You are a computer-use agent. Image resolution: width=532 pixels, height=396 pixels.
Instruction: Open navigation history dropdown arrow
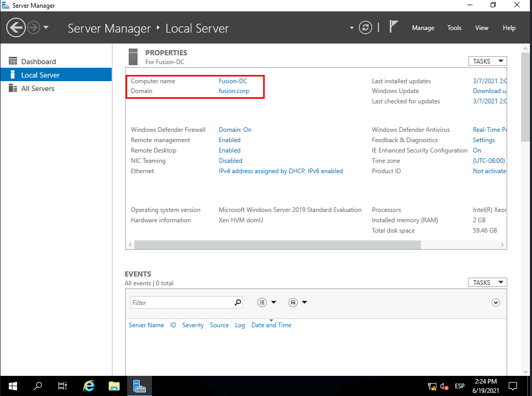point(46,27)
